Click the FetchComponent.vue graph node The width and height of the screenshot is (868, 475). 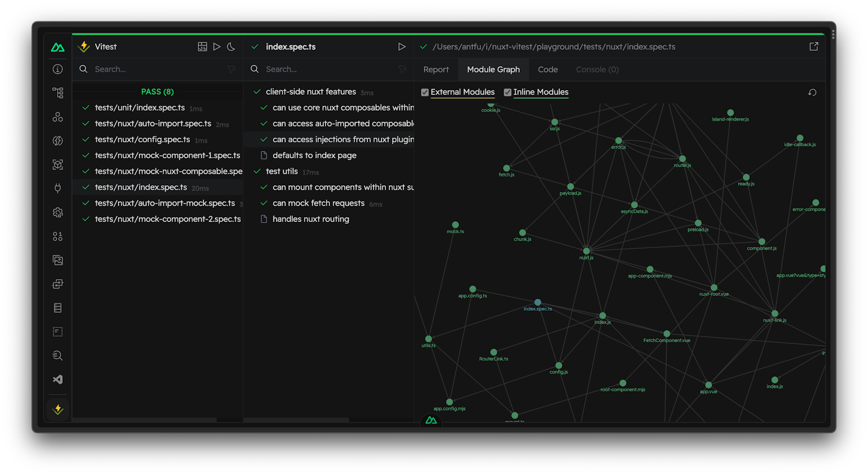coord(667,334)
